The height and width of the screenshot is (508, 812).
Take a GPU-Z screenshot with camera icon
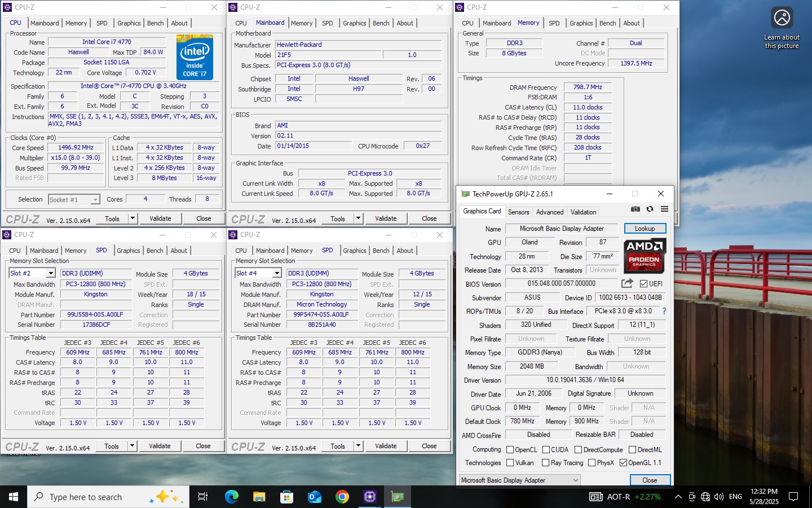pos(636,209)
